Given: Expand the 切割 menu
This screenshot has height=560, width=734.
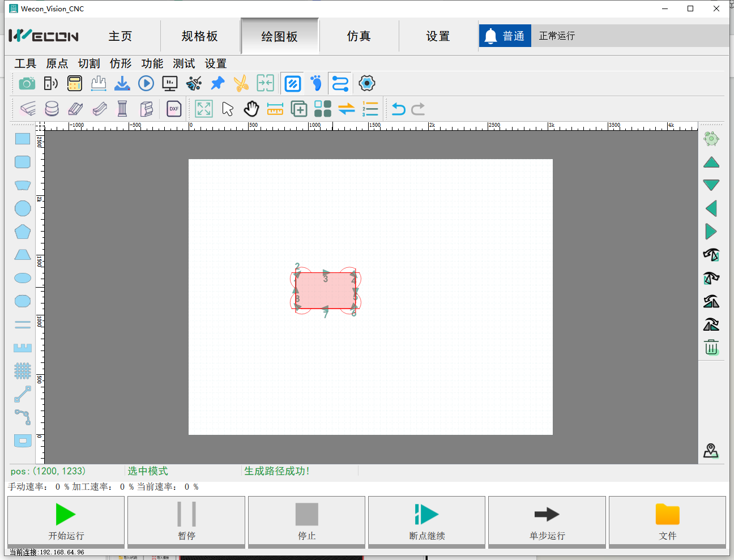Looking at the screenshot, I should click(x=89, y=63).
